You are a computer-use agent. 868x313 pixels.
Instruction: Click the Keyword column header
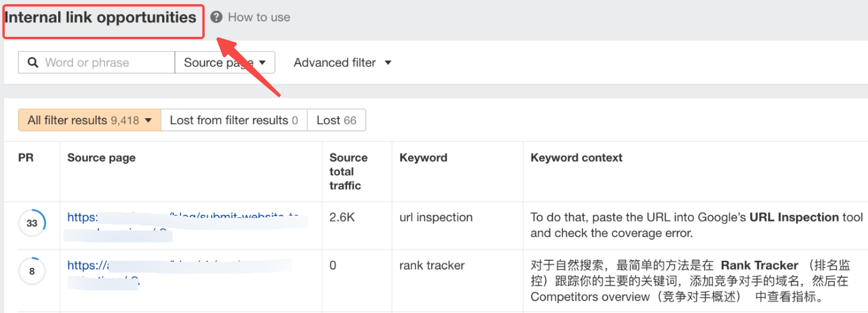[x=423, y=157]
